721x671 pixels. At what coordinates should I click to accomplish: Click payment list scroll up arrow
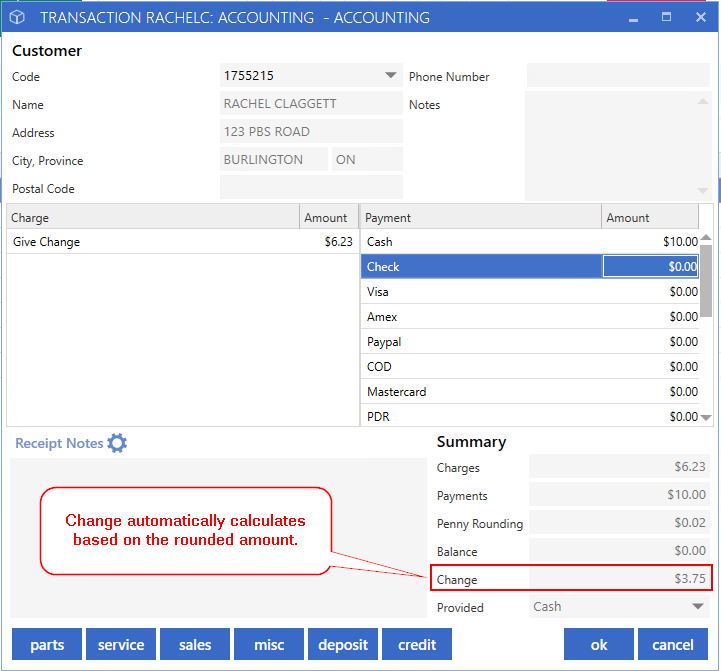706,237
